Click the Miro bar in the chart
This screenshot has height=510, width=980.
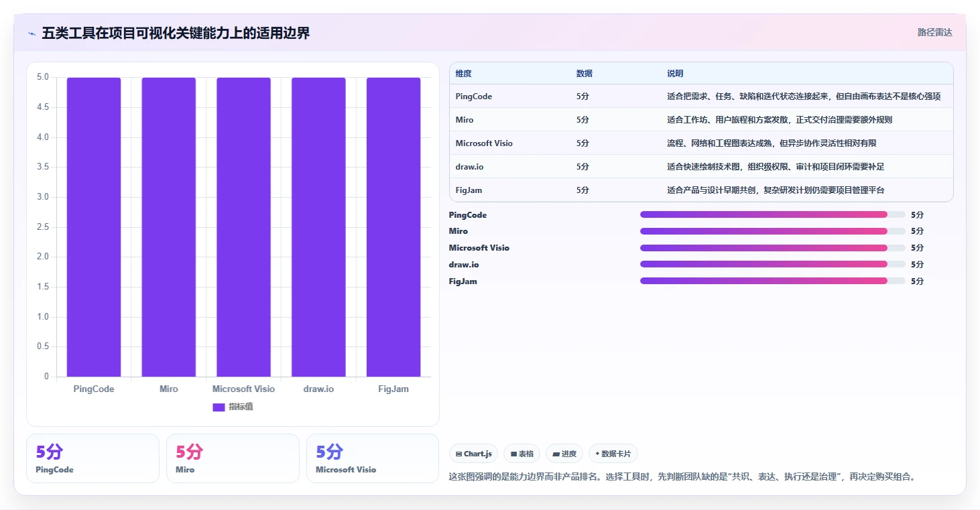[x=169, y=227]
